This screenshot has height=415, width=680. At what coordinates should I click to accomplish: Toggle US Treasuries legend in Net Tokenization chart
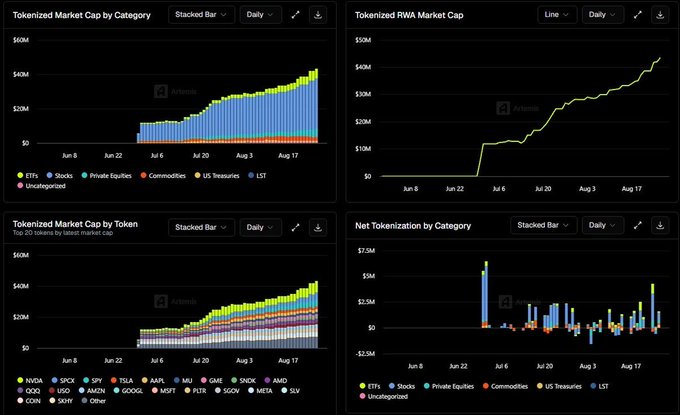(x=559, y=386)
